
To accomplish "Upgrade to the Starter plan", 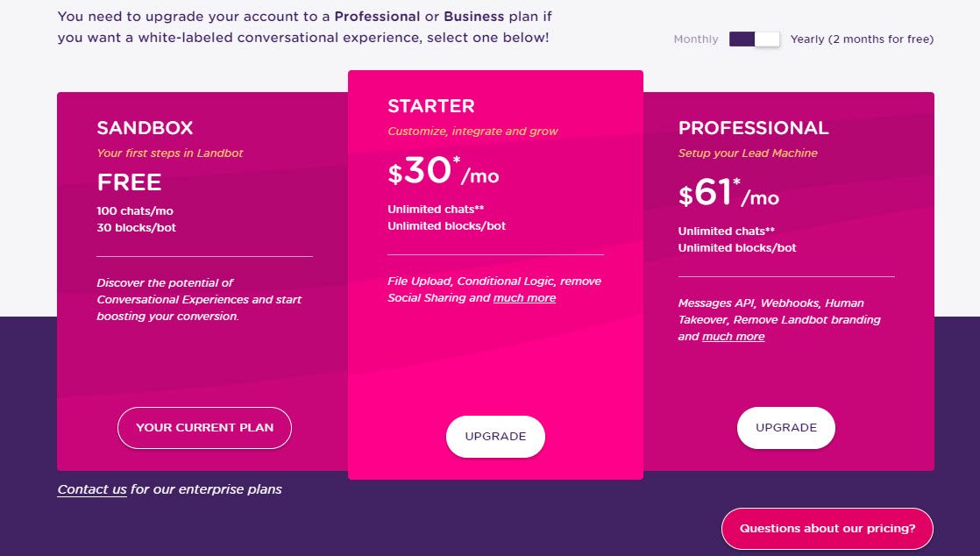I will (495, 437).
